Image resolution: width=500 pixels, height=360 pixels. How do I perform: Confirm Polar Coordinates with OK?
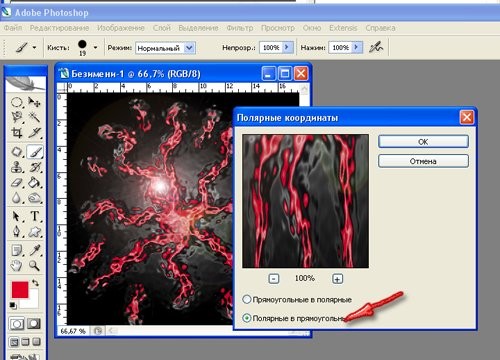pos(423,142)
